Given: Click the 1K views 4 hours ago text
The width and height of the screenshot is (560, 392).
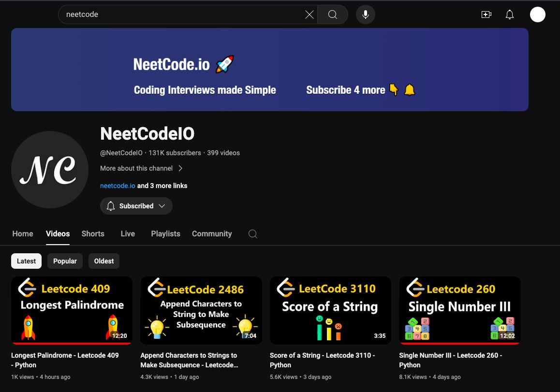Looking at the screenshot, I should [41, 377].
